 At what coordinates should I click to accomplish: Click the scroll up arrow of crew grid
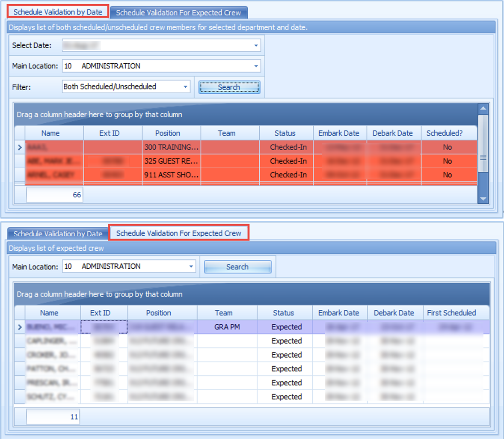[x=483, y=108]
